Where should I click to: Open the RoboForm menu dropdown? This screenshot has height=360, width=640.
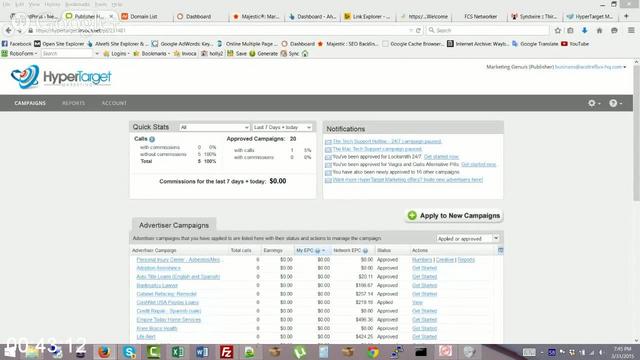pos(20,53)
